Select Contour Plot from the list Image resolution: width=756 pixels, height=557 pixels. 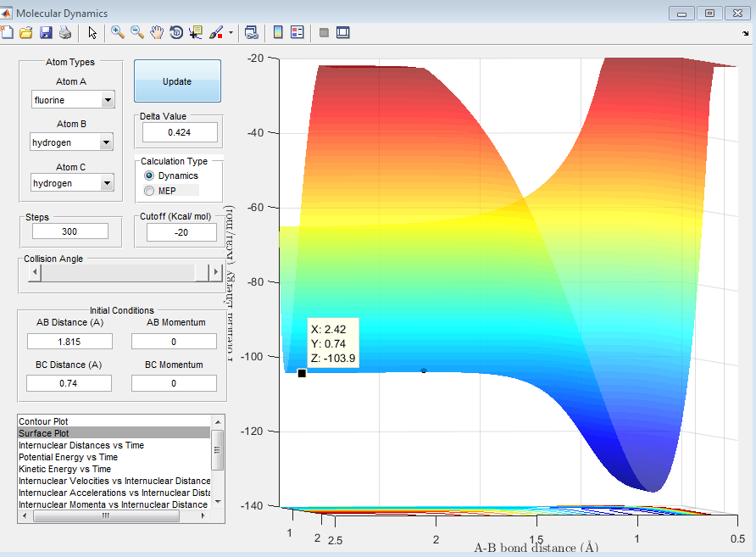(x=43, y=421)
